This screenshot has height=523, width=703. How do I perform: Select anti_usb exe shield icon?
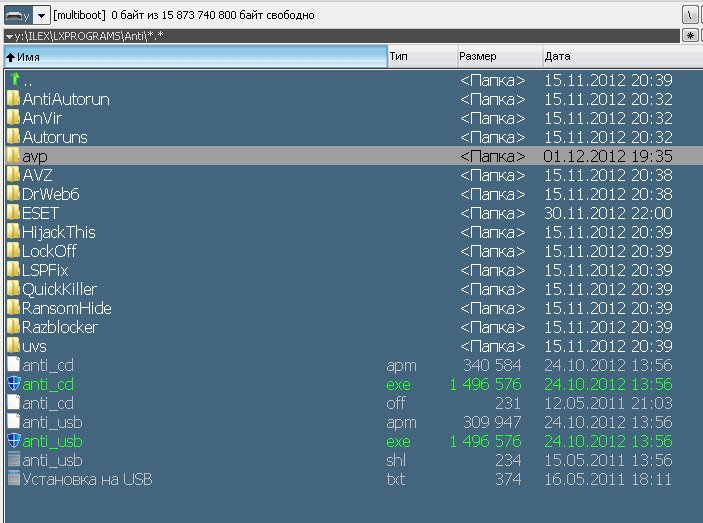click(x=13, y=441)
